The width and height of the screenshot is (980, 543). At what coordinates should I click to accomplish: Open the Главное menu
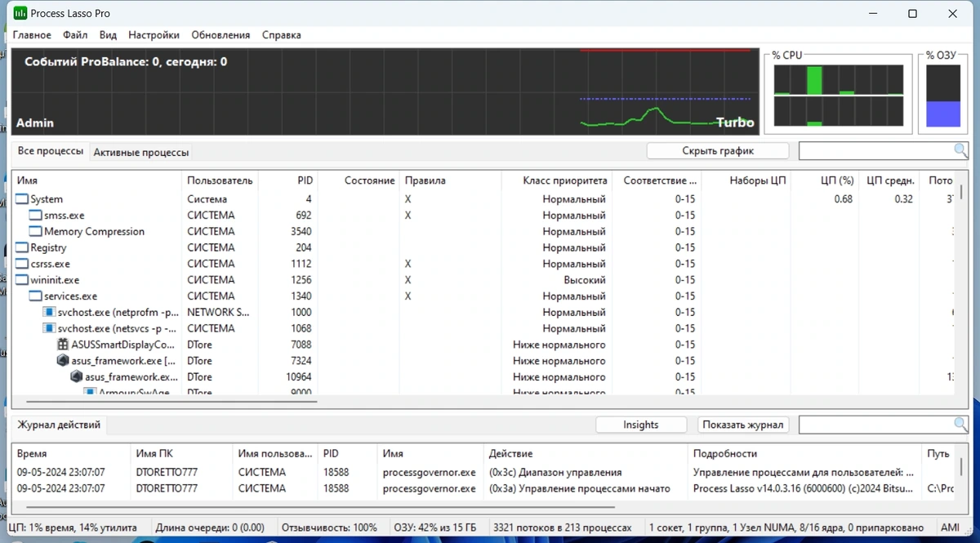(x=32, y=35)
